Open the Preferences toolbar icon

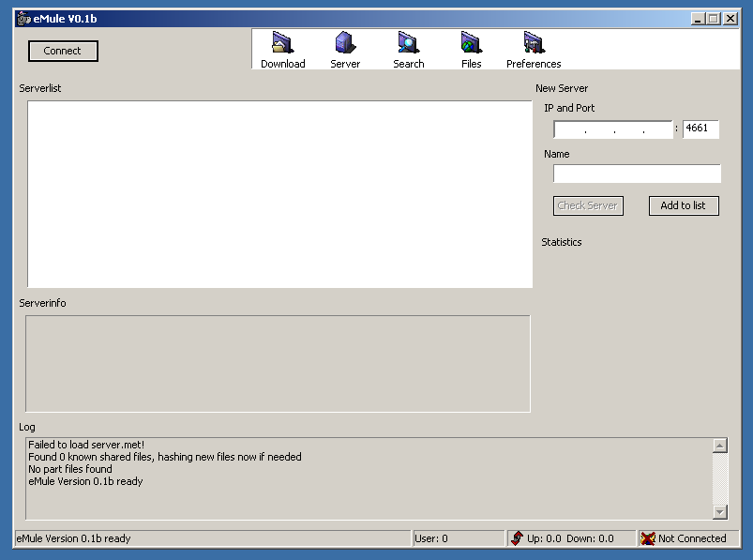coord(534,43)
